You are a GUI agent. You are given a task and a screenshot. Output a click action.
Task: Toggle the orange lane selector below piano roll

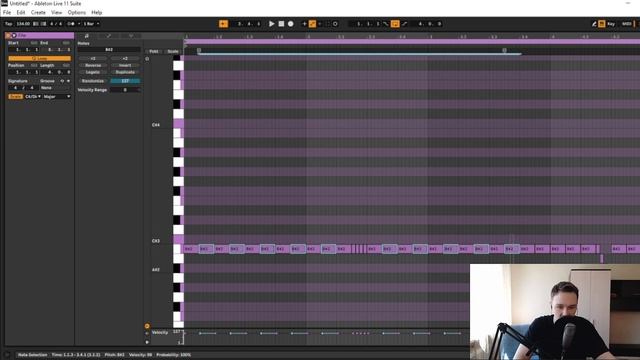coord(147,326)
